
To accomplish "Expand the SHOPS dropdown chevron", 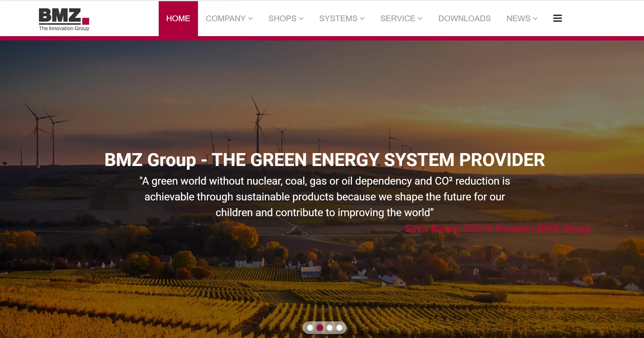I will [301, 19].
